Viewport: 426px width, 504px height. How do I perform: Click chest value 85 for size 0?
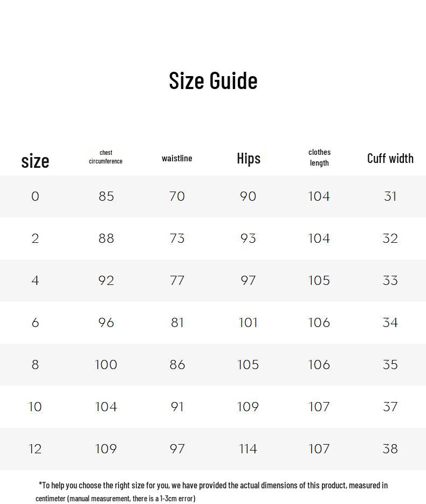[x=106, y=196]
